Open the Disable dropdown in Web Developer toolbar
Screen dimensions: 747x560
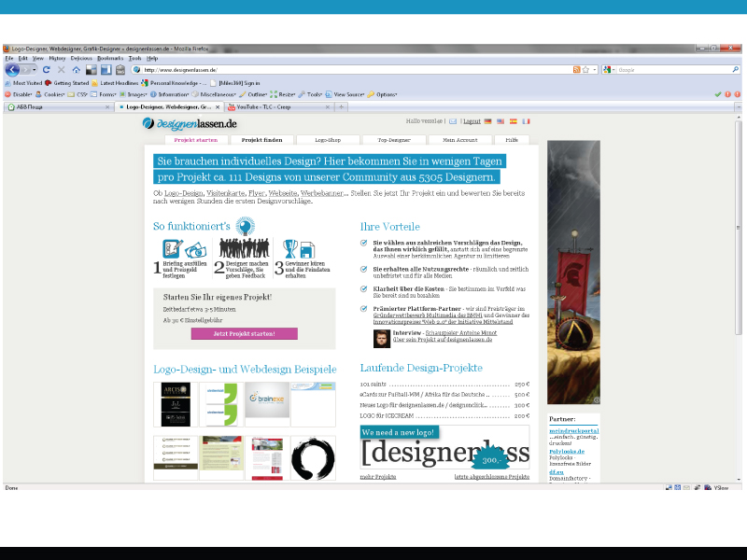(19, 94)
